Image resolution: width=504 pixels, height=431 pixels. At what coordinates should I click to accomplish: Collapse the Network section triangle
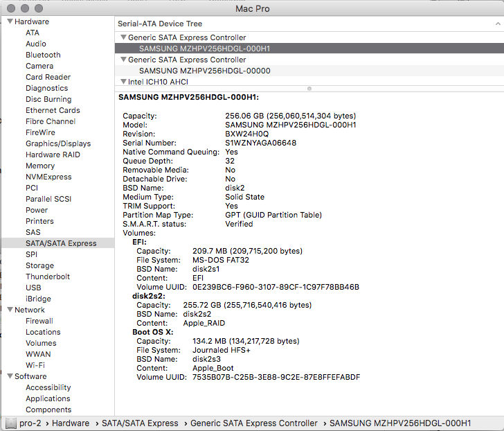[x=10, y=310]
